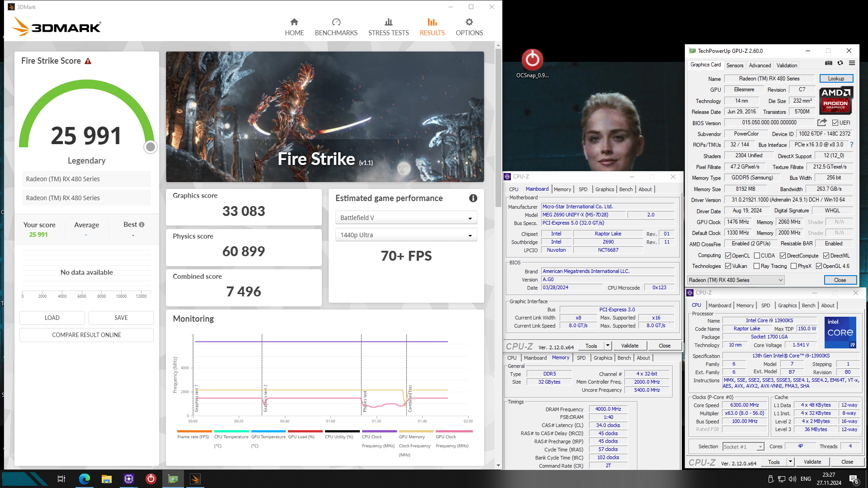Toggle the CUDA checkbox
Viewport: 868px width, 488px height.
tap(757, 256)
